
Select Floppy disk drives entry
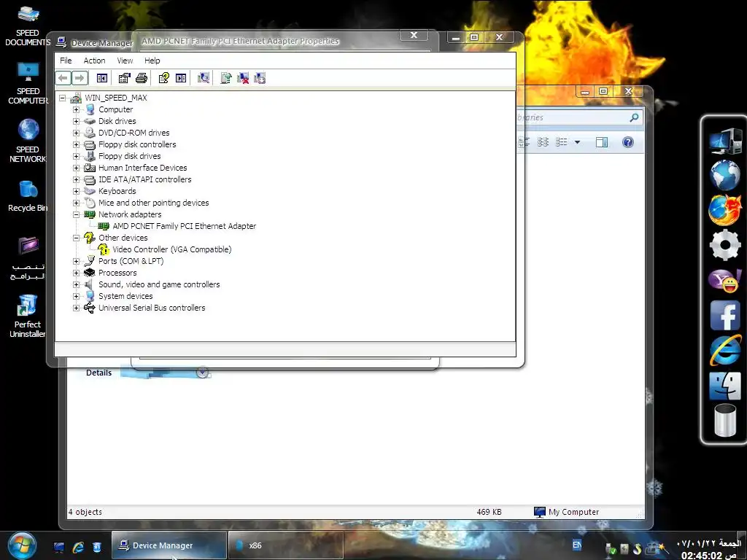[130, 156]
